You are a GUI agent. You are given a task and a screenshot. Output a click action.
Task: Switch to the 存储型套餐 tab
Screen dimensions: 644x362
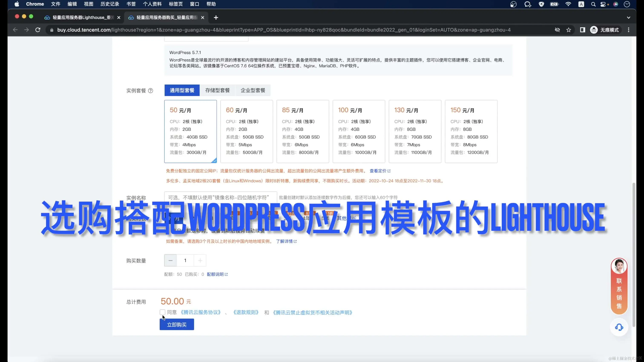point(217,90)
